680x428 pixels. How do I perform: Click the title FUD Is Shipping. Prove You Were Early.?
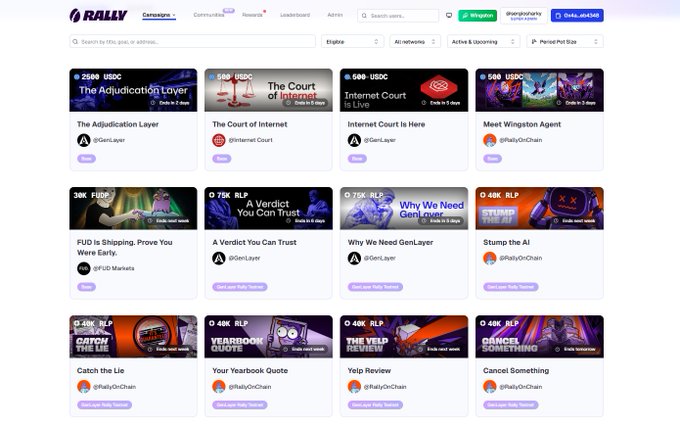[124, 247]
